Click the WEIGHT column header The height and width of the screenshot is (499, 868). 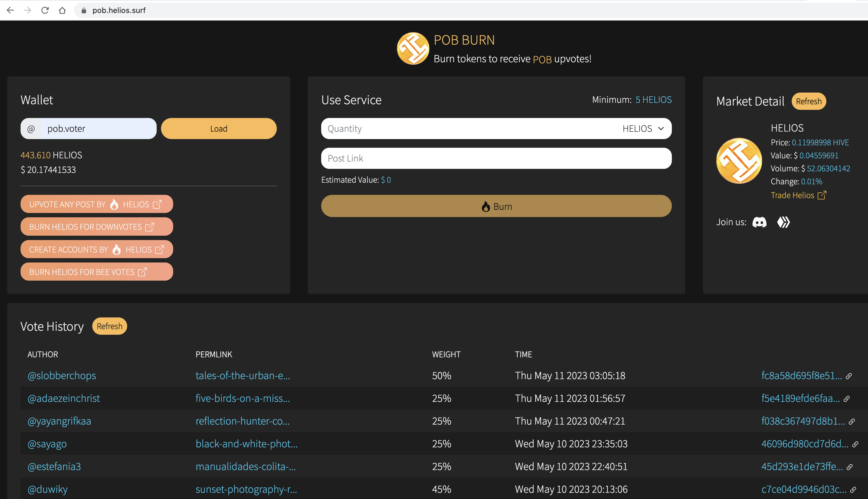pyautogui.click(x=446, y=354)
